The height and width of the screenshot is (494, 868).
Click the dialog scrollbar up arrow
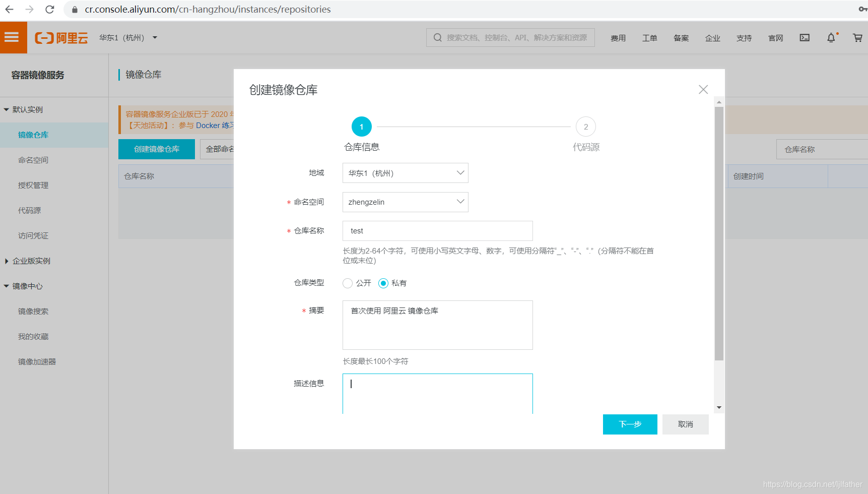coord(719,102)
